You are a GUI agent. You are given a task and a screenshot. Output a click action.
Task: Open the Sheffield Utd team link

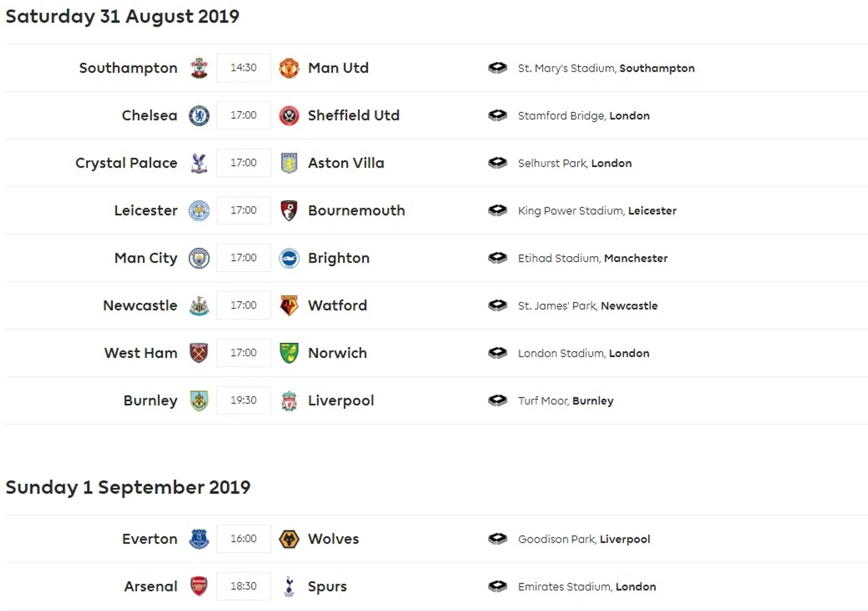click(354, 115)
